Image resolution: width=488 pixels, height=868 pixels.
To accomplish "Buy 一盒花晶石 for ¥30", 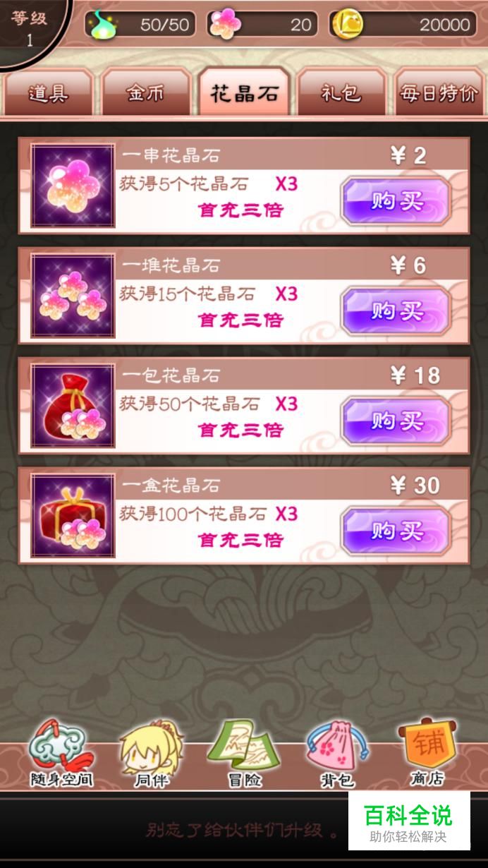I will [396, 531].
